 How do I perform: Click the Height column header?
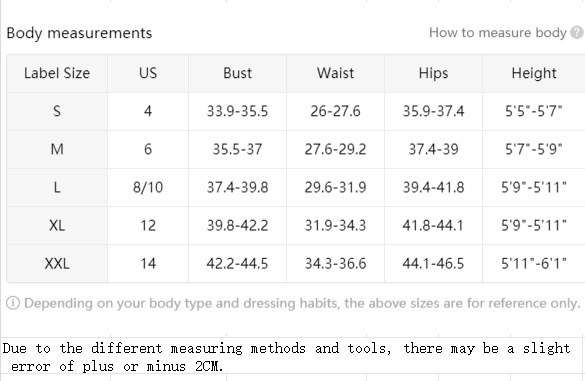[534, 73]
